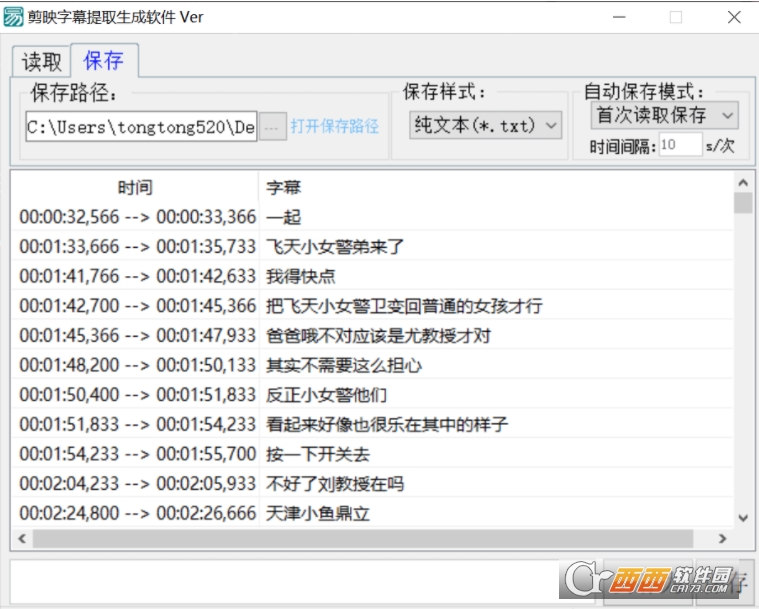Click the save path input field
This screenshot has height=609, width=759.
[x=141, y=127]
